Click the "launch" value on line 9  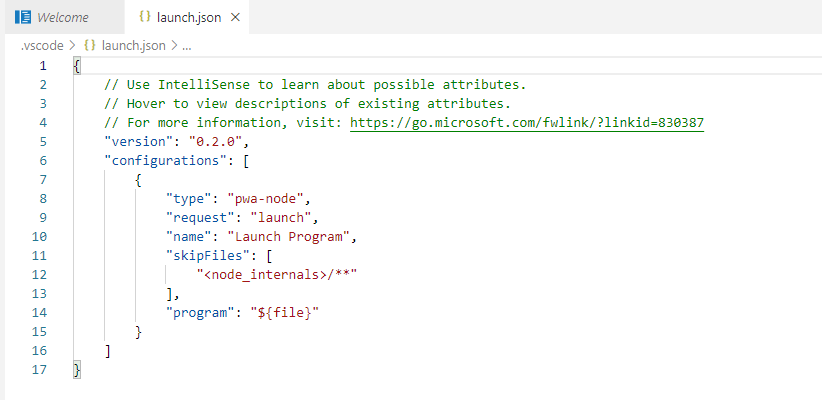tap(280, 218)
